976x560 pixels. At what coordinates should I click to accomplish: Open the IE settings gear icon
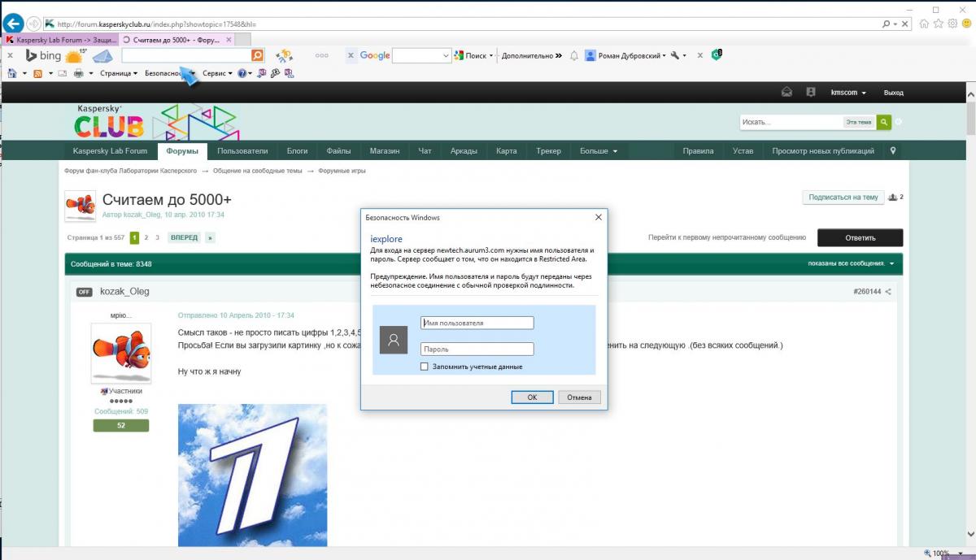(952, 24)
